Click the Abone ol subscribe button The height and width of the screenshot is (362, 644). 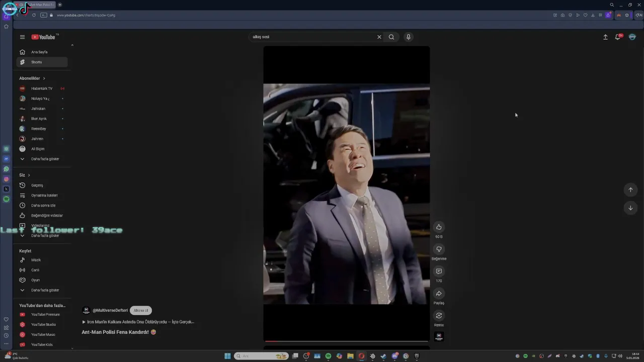141,310
